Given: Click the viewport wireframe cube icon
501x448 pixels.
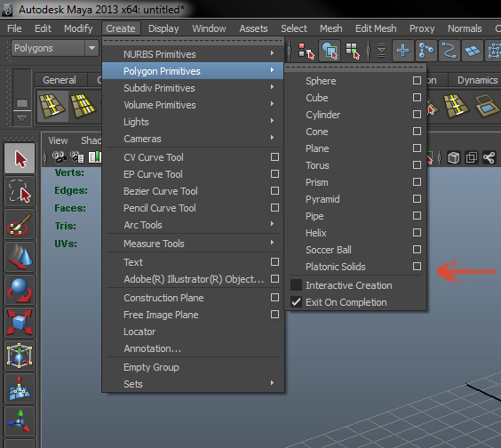Looking at the screenshot, I should [454, 157].
